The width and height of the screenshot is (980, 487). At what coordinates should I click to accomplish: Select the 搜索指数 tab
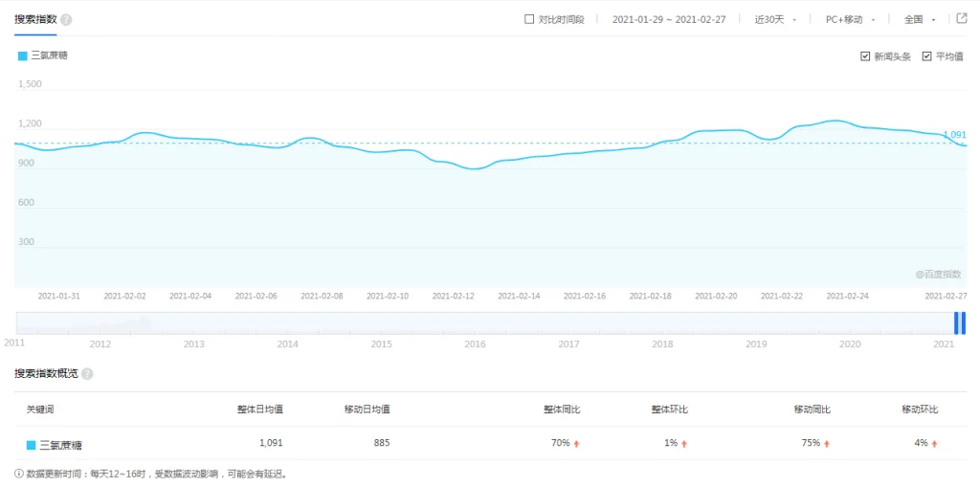[34, 19]
